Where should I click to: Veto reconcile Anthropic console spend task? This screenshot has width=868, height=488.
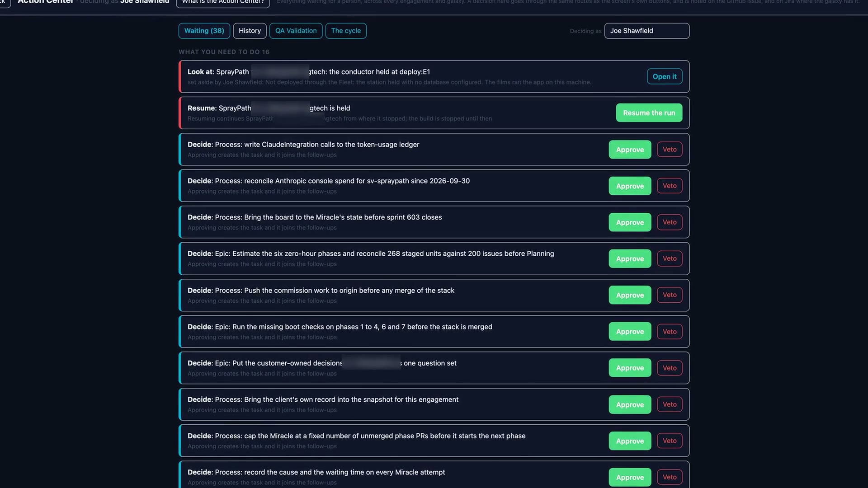click(x=670, y=186)
